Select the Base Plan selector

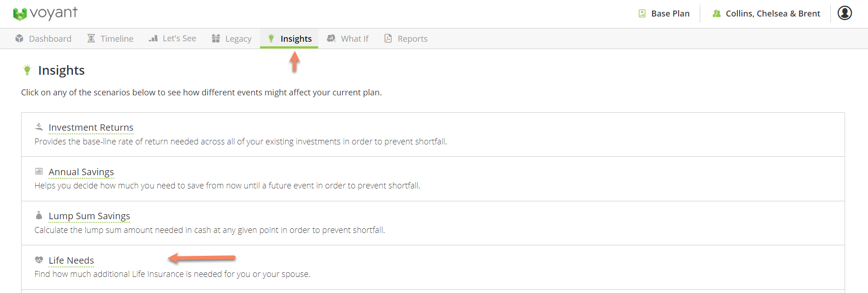[x=664, y=14]
